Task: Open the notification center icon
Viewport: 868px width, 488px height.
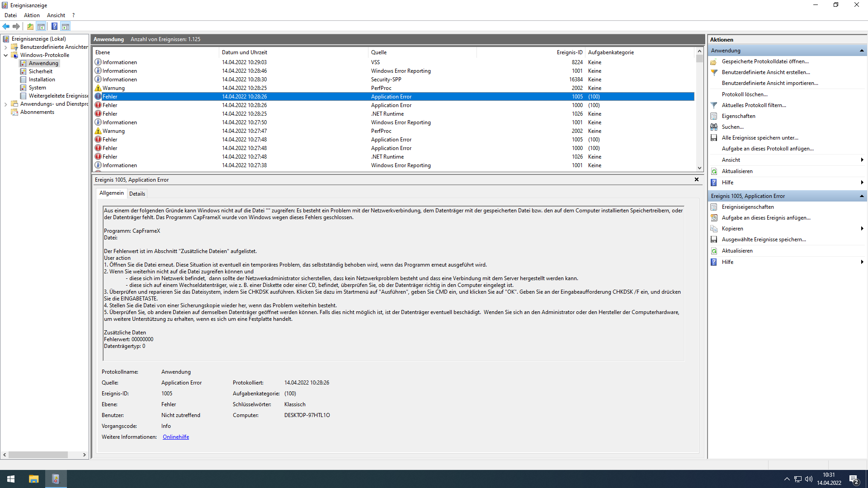Action: click(x=854, y=479)
